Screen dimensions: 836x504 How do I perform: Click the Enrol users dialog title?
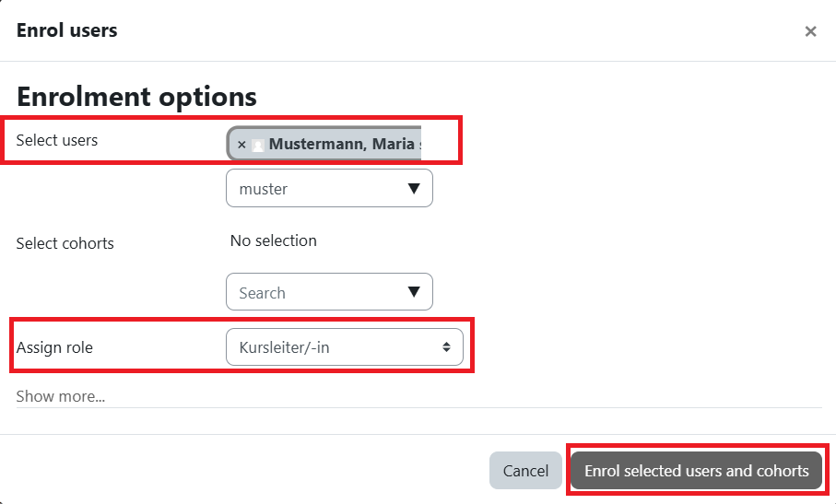67,30
